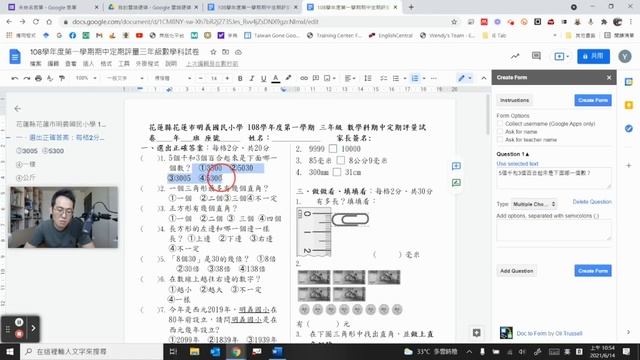Print the document from toolbar
Image resolution: width=640 pixels, height=360 pixels.
pyautogui.click(x=38, y=78)
